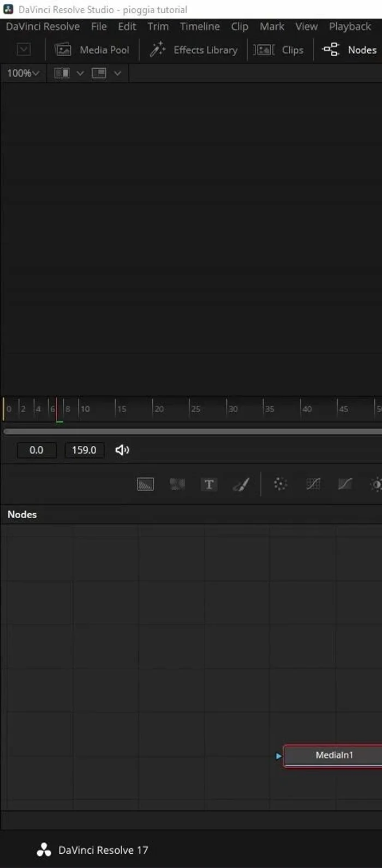
Task: Toggle the Media Pool panel
Action: click(x=92, y=50)
